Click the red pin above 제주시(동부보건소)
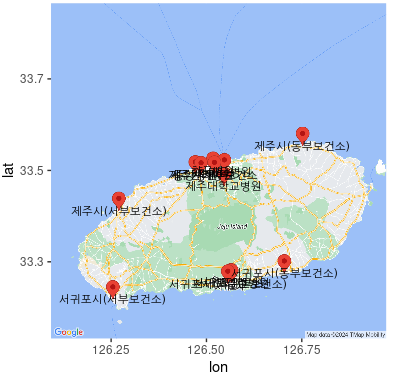 pyautogui.click(x=302, y=136)
